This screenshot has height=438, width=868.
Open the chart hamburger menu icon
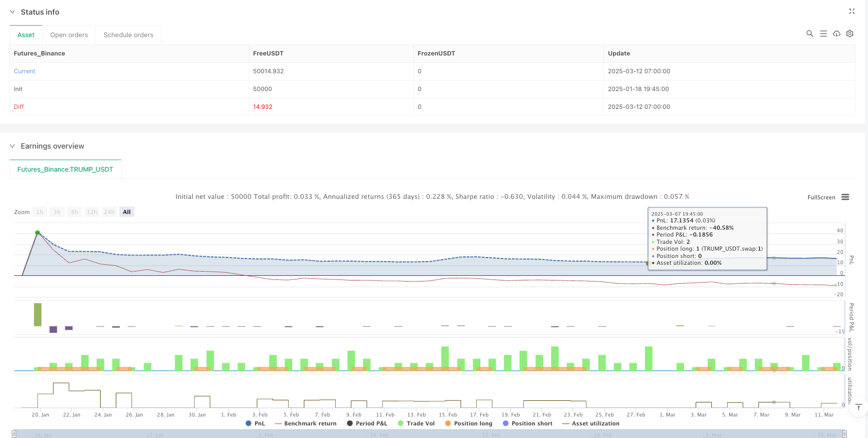pyautogui.click(x=845, y=197)
